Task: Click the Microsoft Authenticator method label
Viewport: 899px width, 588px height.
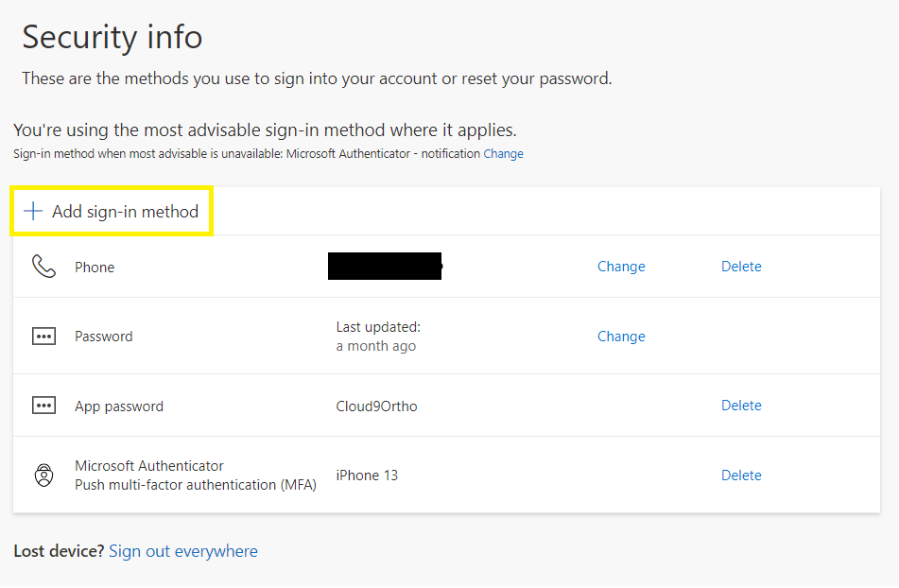Action: 149,466
